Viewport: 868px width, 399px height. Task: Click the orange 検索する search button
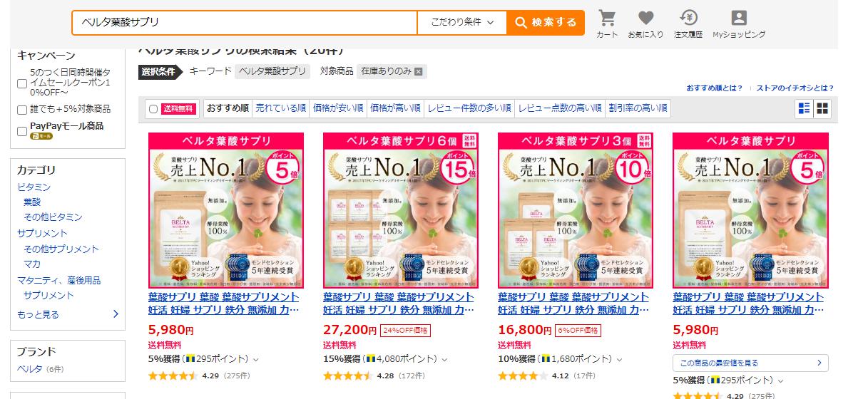546,23
